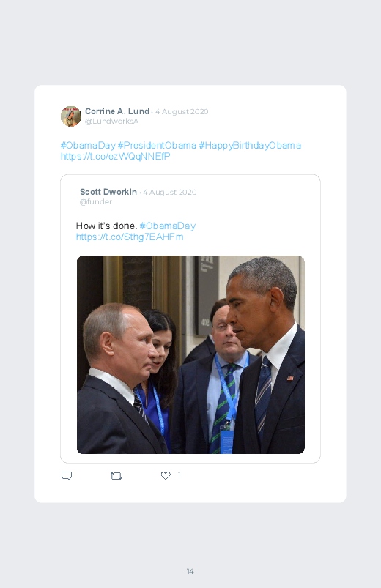This screenshot has width=381, height=588.
Task: Open Corrine A. Lund's profile avatar
Action: pyautogui.click(x=71, y=116)
